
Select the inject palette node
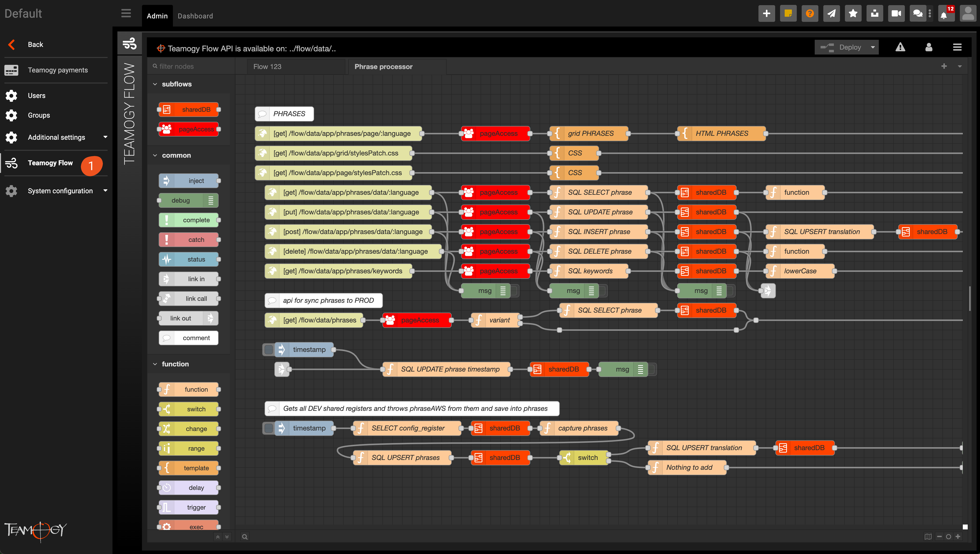189,181
